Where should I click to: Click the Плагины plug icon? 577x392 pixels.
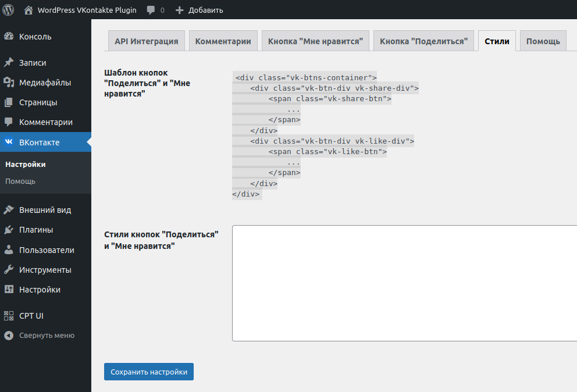[x=9, y=230]
